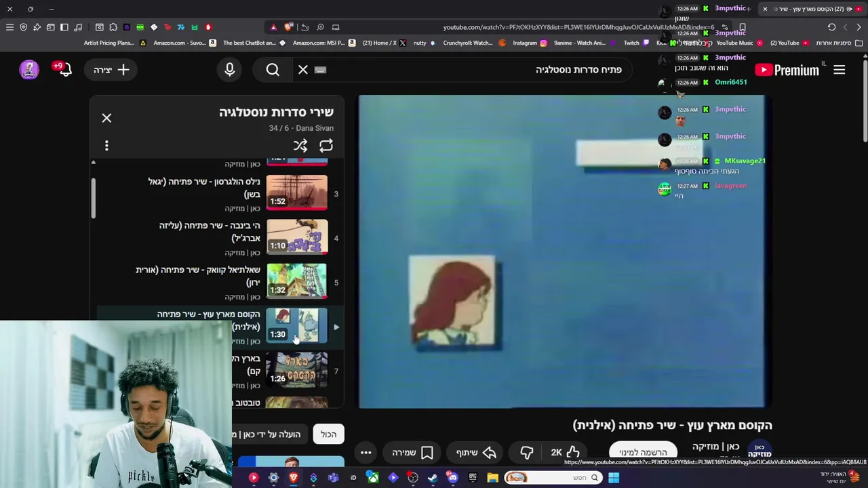Click the Brave lion shield icon in address bar
This screenshot has width=868, height=488.
[x=289, y=27]
